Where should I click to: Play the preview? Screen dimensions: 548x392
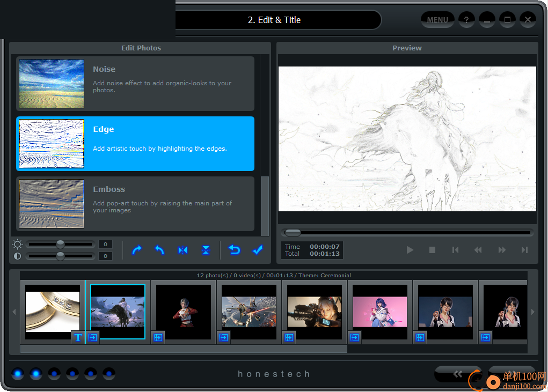[410, 250]
